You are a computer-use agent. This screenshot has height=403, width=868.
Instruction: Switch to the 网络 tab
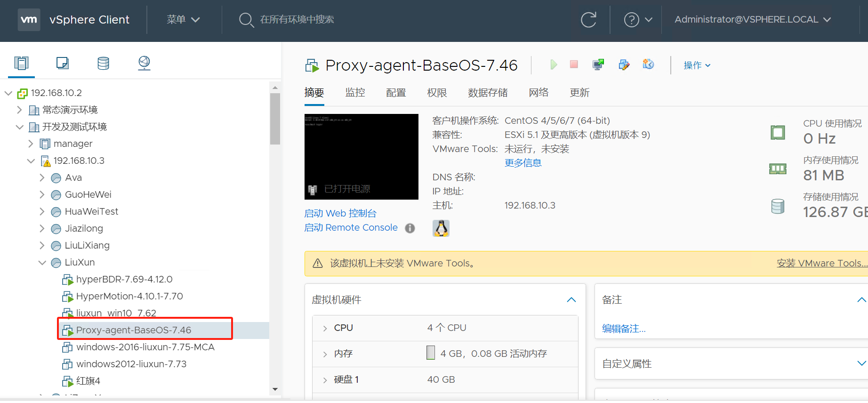[x=538, y=93]
